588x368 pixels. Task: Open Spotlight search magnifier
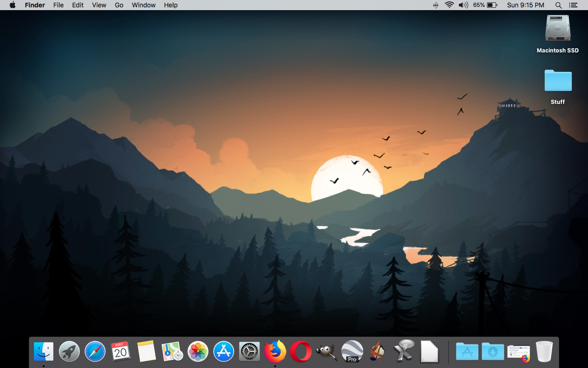559,5
